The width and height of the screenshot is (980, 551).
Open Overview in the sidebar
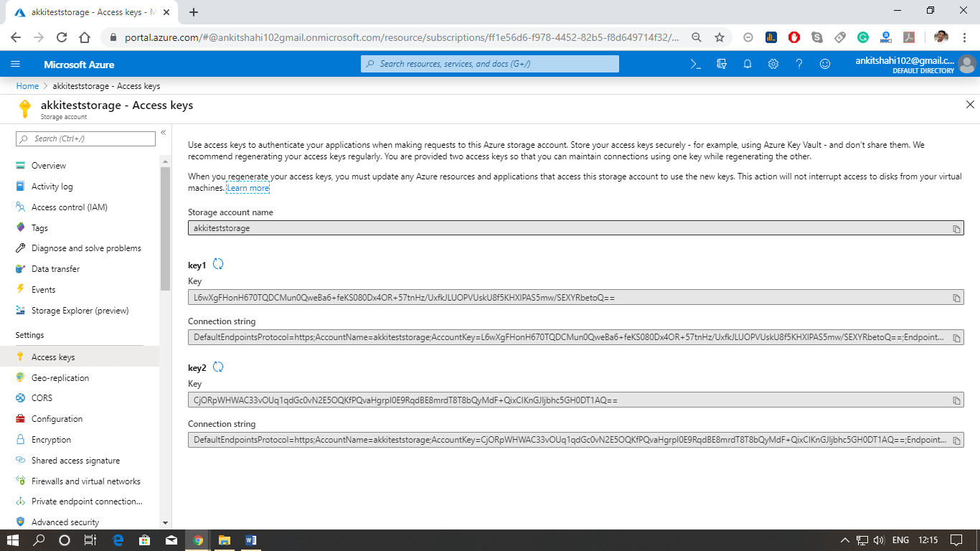click(49, 166)
